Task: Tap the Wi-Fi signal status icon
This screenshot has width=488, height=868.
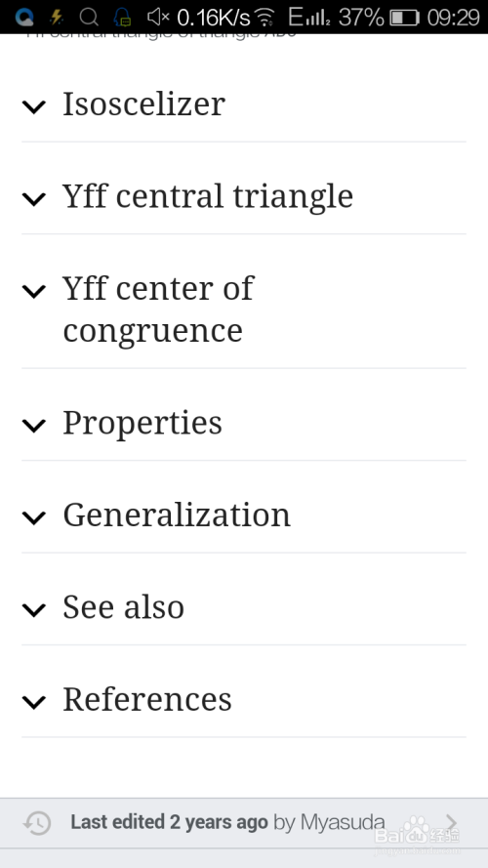Action: click(x=265, y=18)
